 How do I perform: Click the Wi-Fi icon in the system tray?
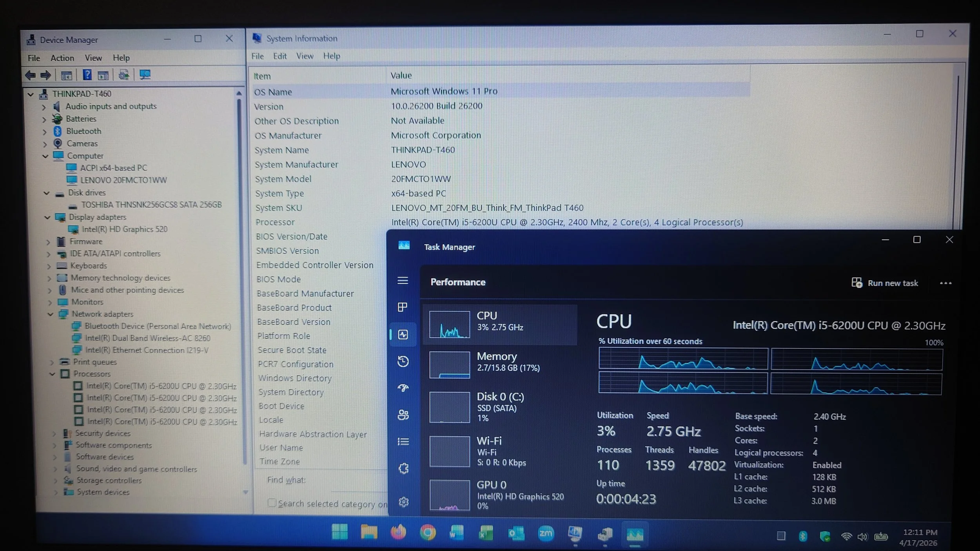(846, 536)
